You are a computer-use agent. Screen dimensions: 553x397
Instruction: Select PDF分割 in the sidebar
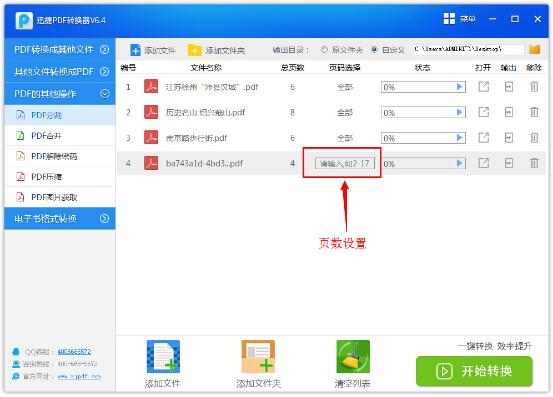pyautogui.click(x=60, y=115)
